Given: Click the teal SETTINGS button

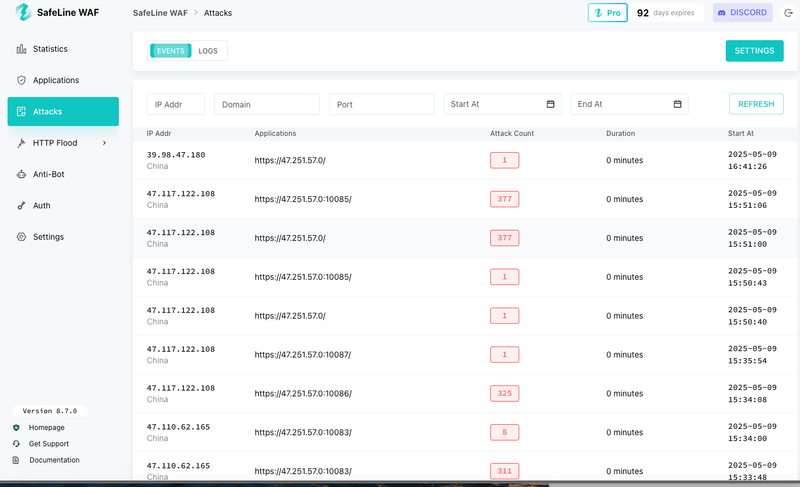Looking at the screenshot, I should point(754,50).
